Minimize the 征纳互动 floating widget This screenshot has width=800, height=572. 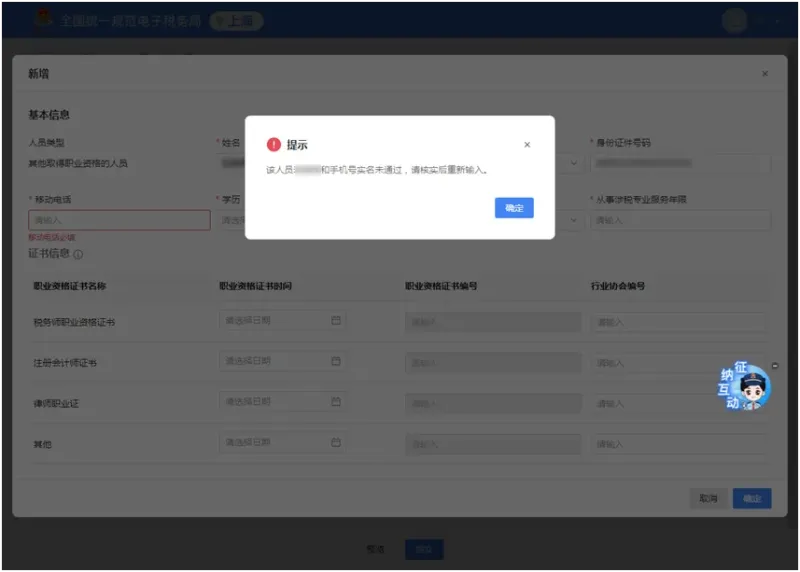coord(775,365)
